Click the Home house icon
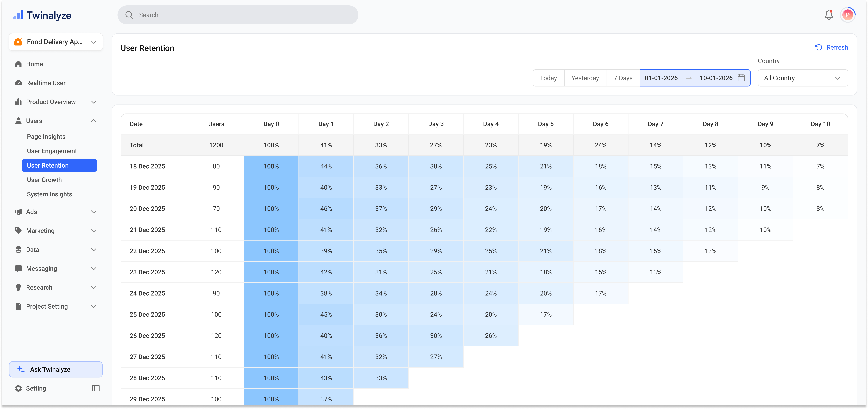 pyautogui.click(x=19, y=64)
